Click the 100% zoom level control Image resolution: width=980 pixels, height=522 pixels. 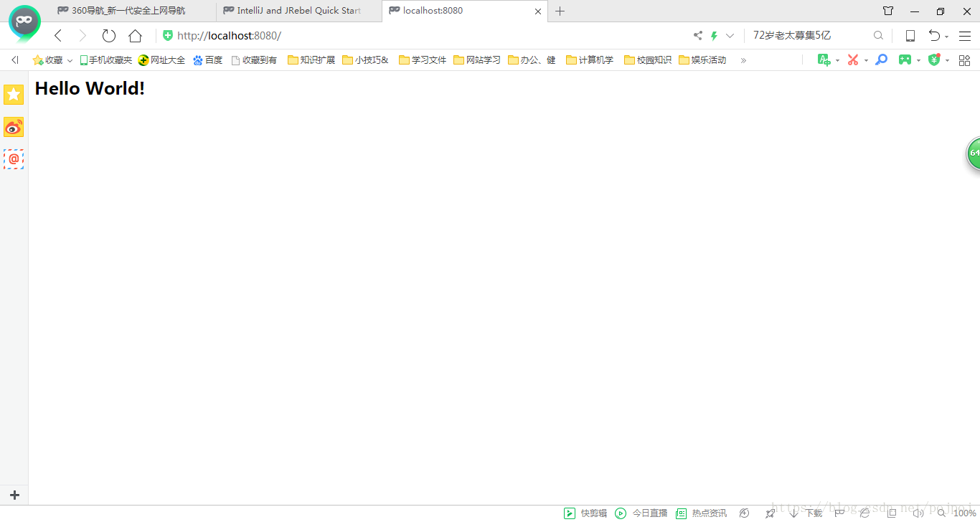(956, 513)
